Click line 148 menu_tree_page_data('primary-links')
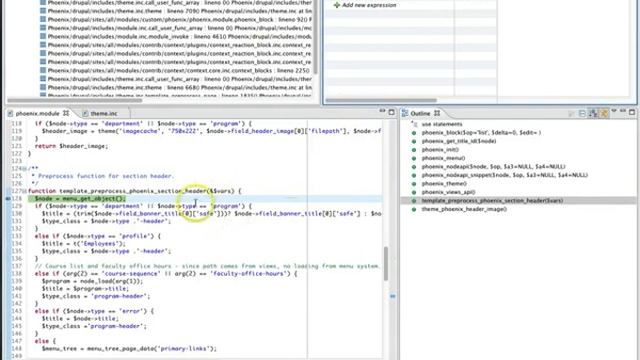640x360 pixels. 129,349
